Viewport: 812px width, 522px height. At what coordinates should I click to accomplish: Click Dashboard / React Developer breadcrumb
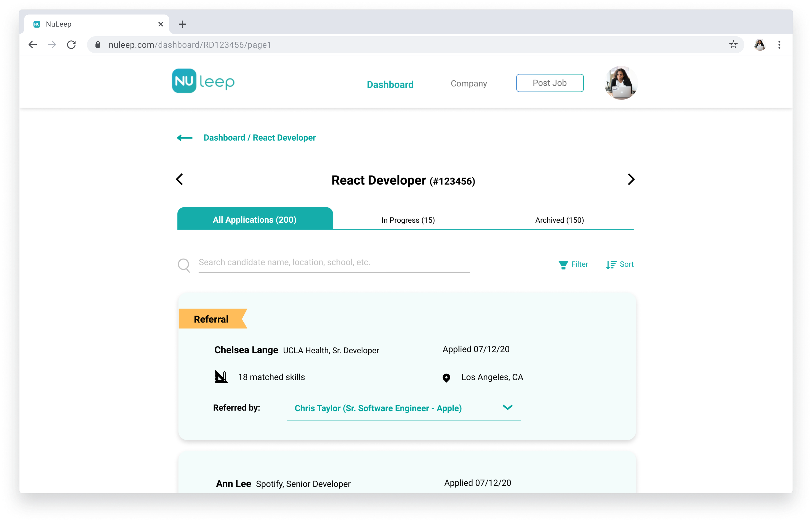point(259,138)
